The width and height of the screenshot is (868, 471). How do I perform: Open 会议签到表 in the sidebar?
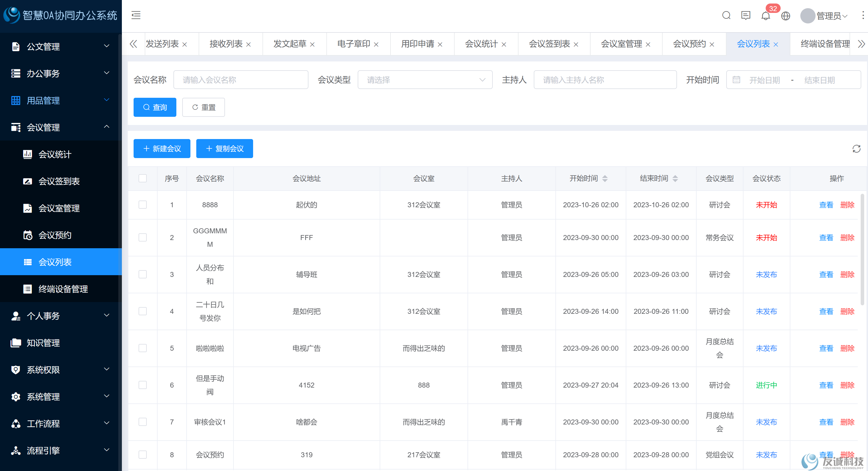click(x=61, y=181)
